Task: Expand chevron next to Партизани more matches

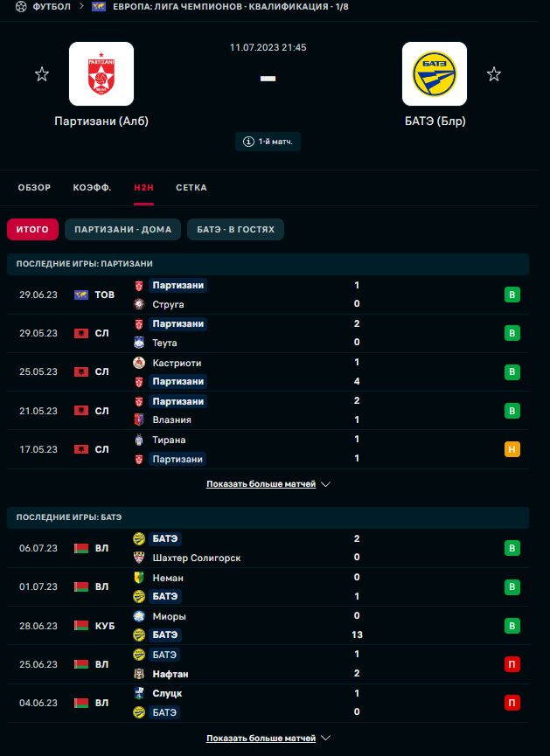Action: coord(325,484)
